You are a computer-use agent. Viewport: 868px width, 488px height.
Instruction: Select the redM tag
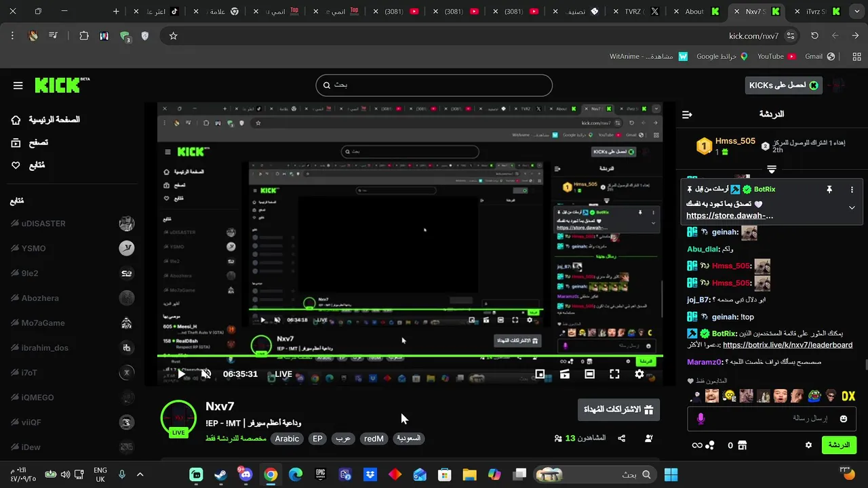coord(374,439)
